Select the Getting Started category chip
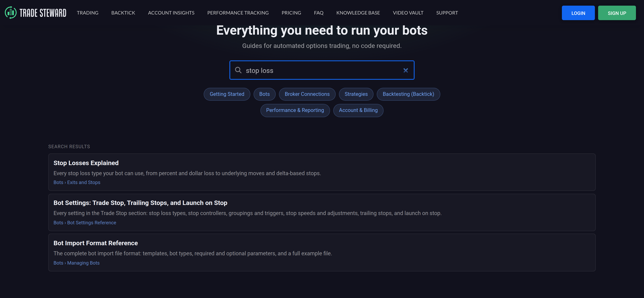 click(x=227, y=94)
